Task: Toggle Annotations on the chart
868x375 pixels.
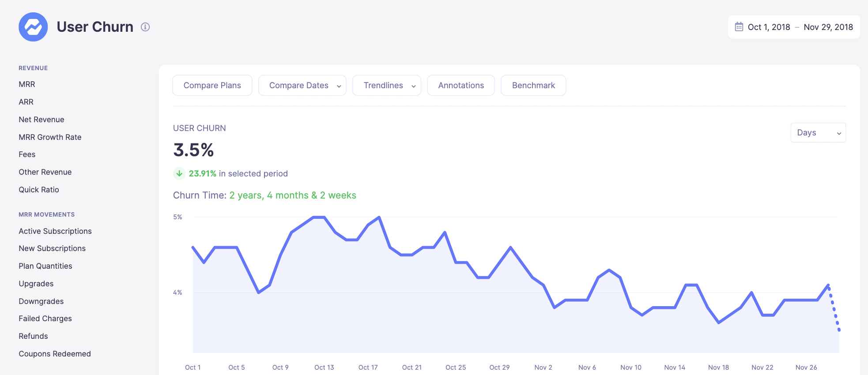Action: pos(460,85)
